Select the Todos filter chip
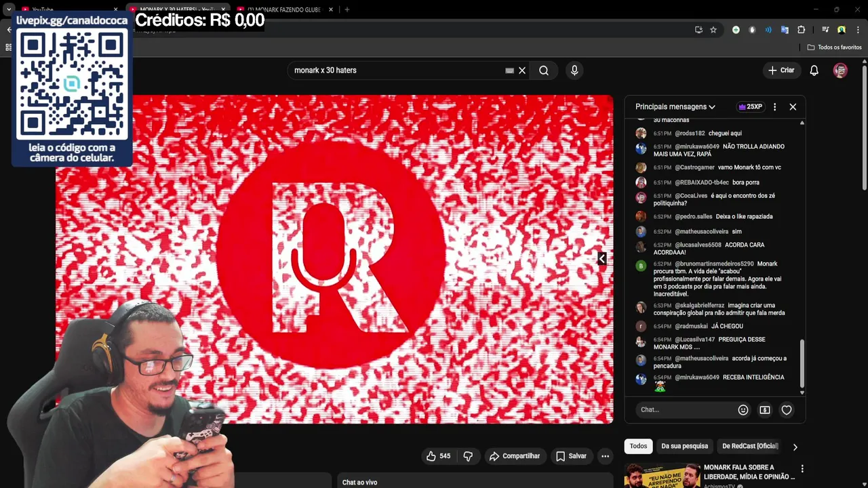Viewport: 868px width, 488px height. click(x=638, y=446)
